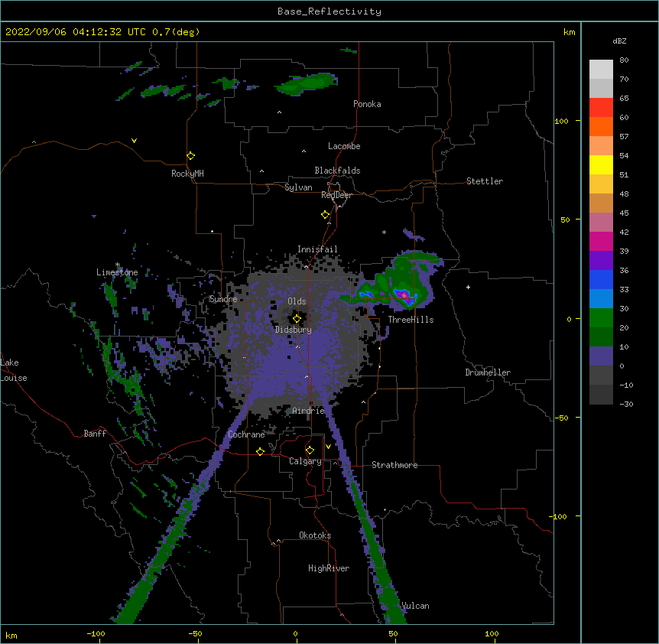Click the Base_Reflectivity title text
The width and height of the screenshot is (659, 644).
pyautogui.click(x=329, y=11)
